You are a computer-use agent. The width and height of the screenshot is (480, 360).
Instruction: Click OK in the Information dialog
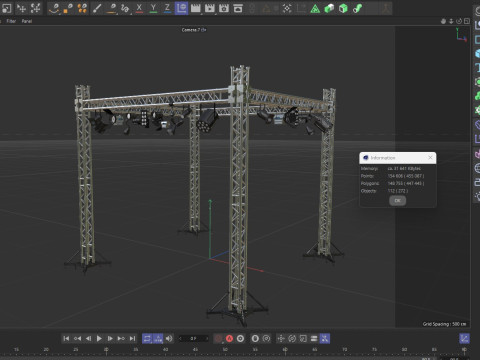click(x=397, y=201)
